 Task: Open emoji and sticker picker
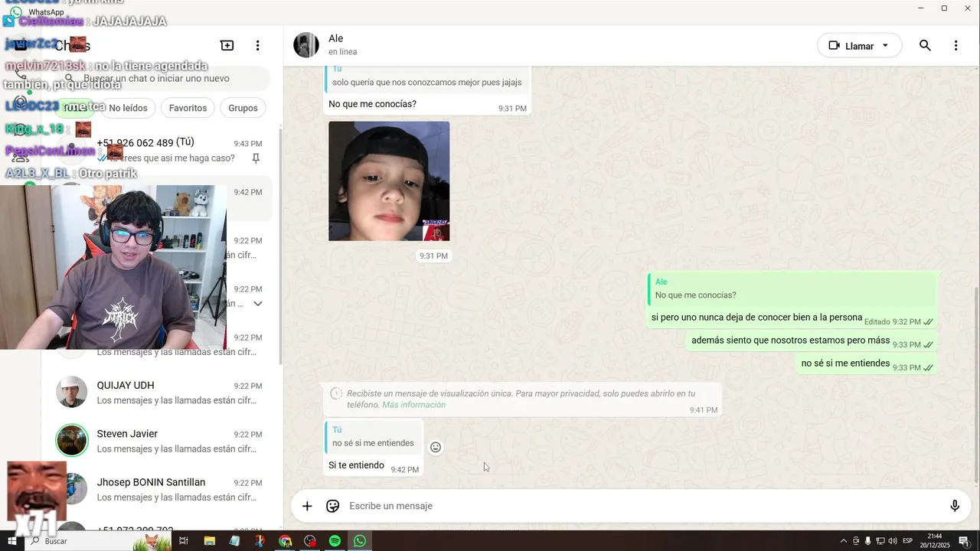pos(332,506)
